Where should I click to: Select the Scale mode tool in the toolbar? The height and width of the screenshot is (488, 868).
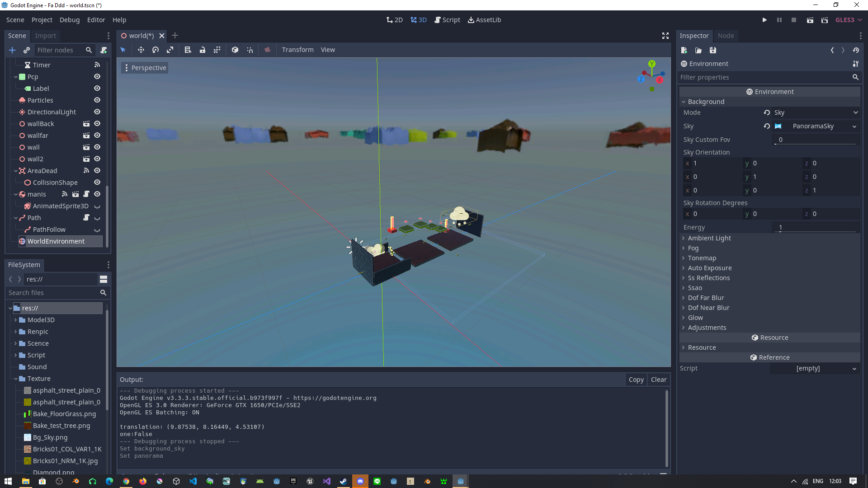pos(170,50)
